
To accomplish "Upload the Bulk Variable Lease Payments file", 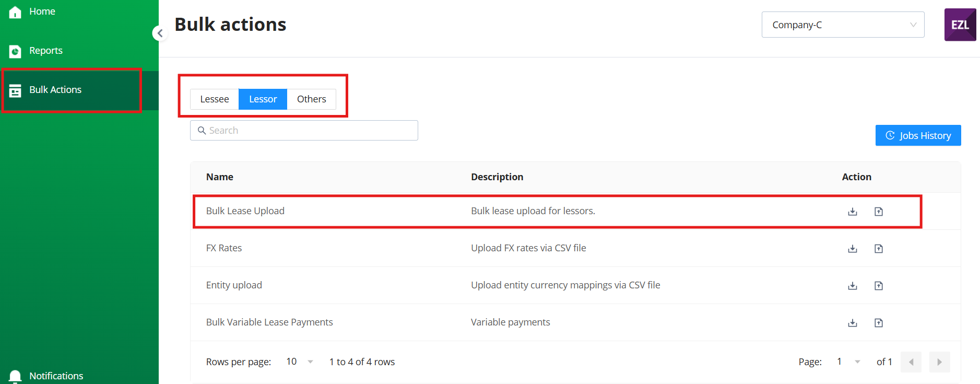I will [x=879, y=323].
